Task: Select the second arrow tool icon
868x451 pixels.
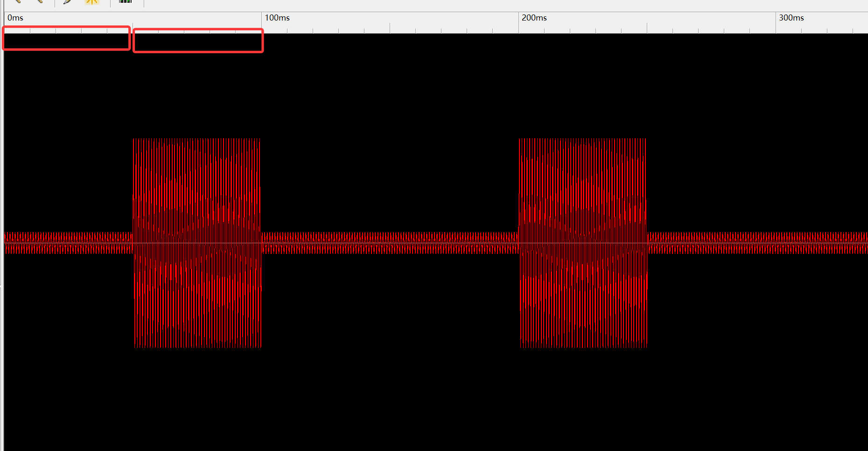Action: pyautogui.click(x=40, y=2)
